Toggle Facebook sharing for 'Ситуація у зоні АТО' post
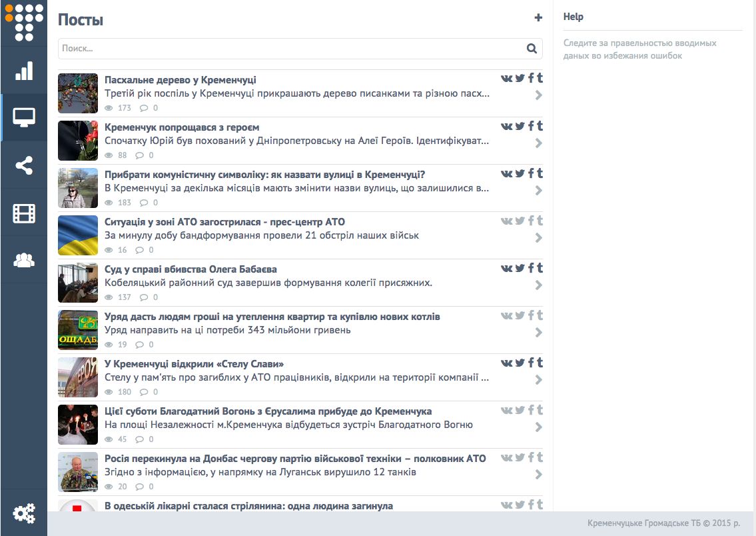Image resolution: width=756 pixels, height=536 pixels. [531, 221]
